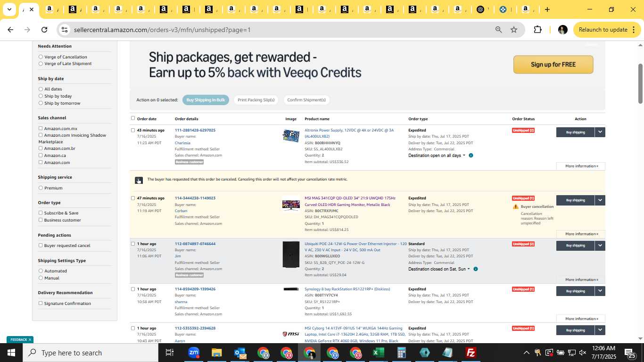Click the page vertical scrollbar thumb
This screenshot has height=362, width=644.
[640, 83]
